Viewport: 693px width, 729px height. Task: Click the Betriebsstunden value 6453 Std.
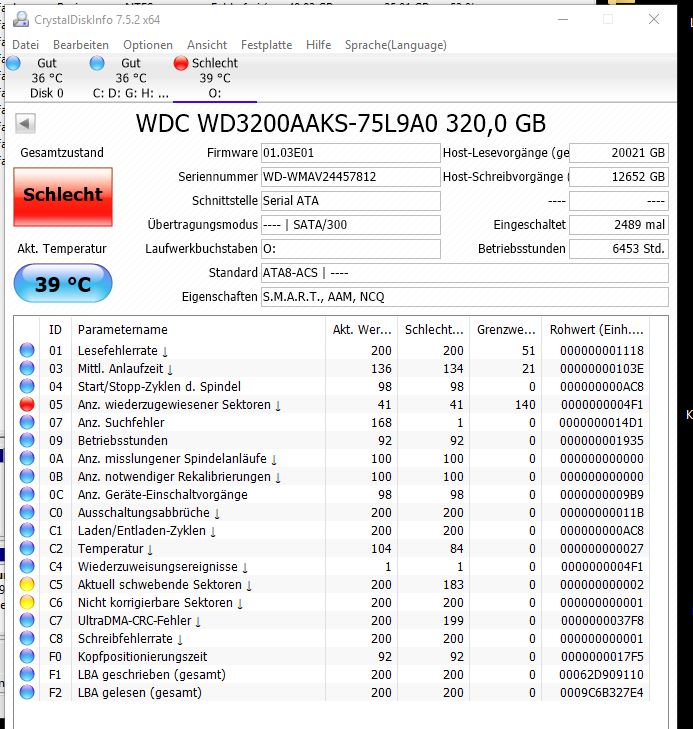tap(619, 249)
